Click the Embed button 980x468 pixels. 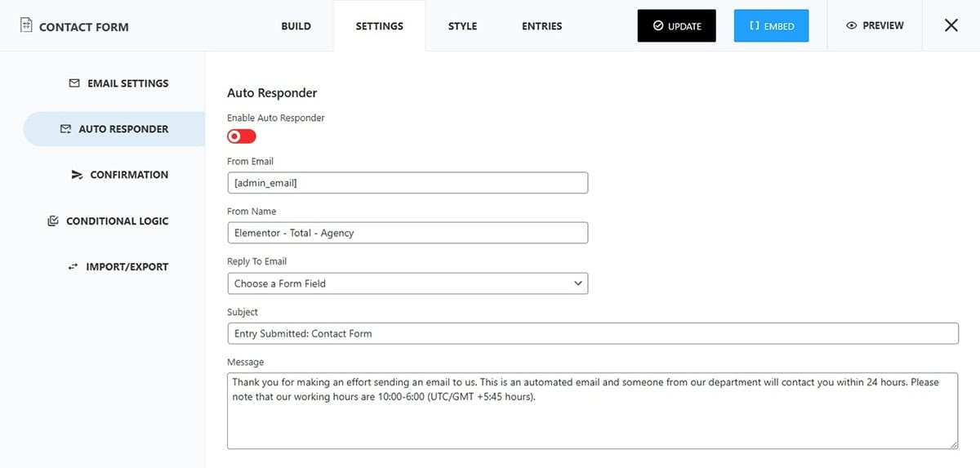772,26
